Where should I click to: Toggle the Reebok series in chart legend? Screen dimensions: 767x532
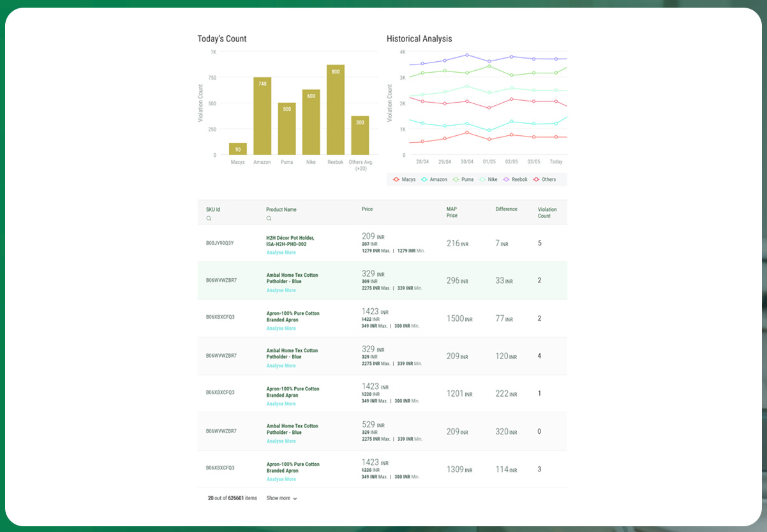[515, 180]
